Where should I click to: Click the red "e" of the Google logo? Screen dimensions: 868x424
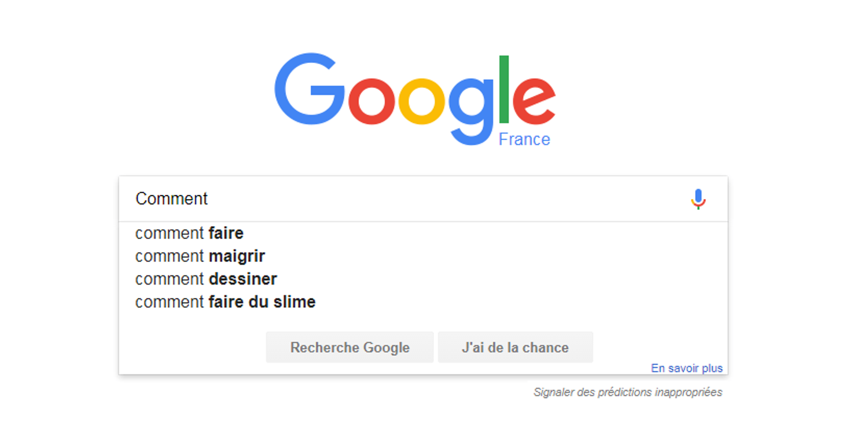pyautogui.click(x=534, y=101)
